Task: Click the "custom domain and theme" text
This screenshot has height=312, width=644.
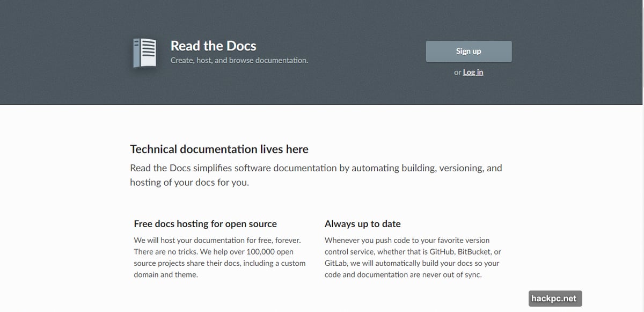Action: [166, 274]
